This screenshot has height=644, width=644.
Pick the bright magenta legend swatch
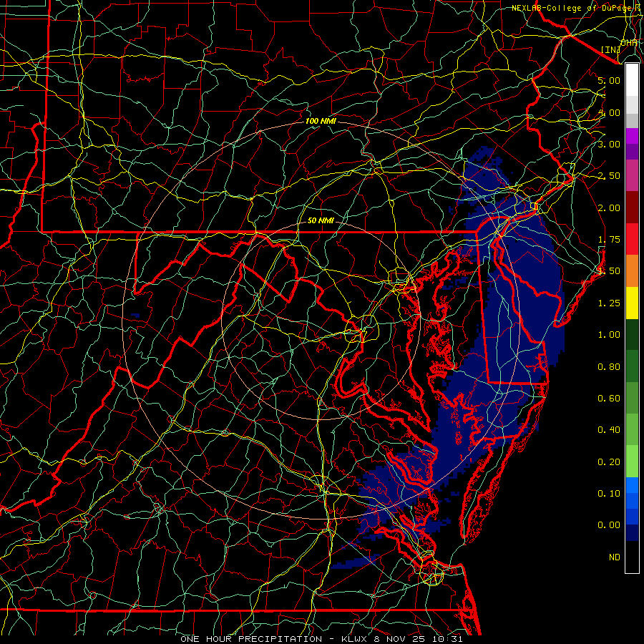tap(632, 136)
